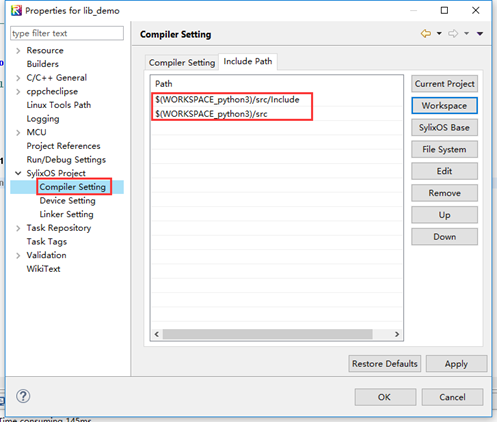
Task: Click the scroll left arrow in path list
Action: click(x=157, y=334)
